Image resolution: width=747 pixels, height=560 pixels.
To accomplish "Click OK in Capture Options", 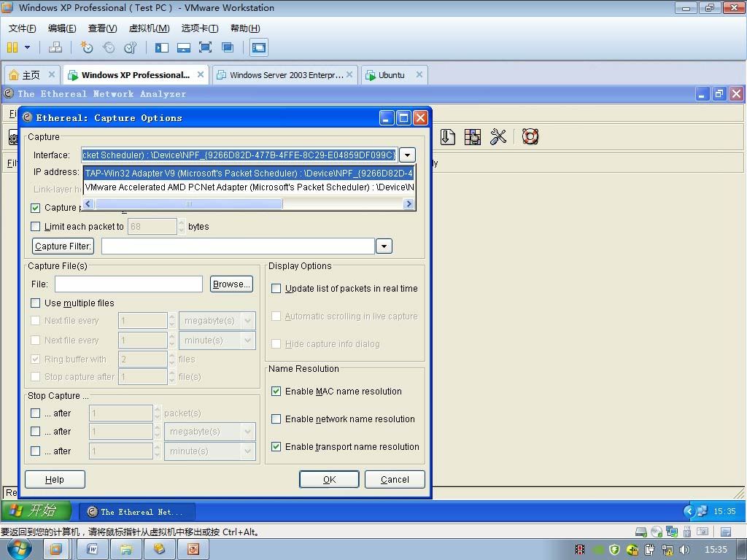I will pos(329,480).
